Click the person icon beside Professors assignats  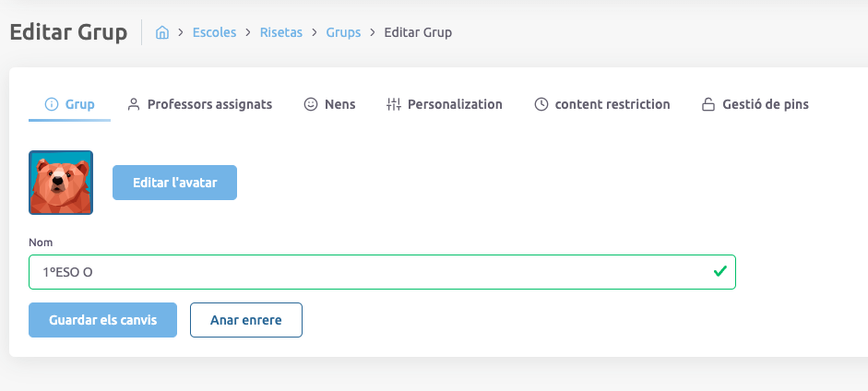click(x=134, y=104)
